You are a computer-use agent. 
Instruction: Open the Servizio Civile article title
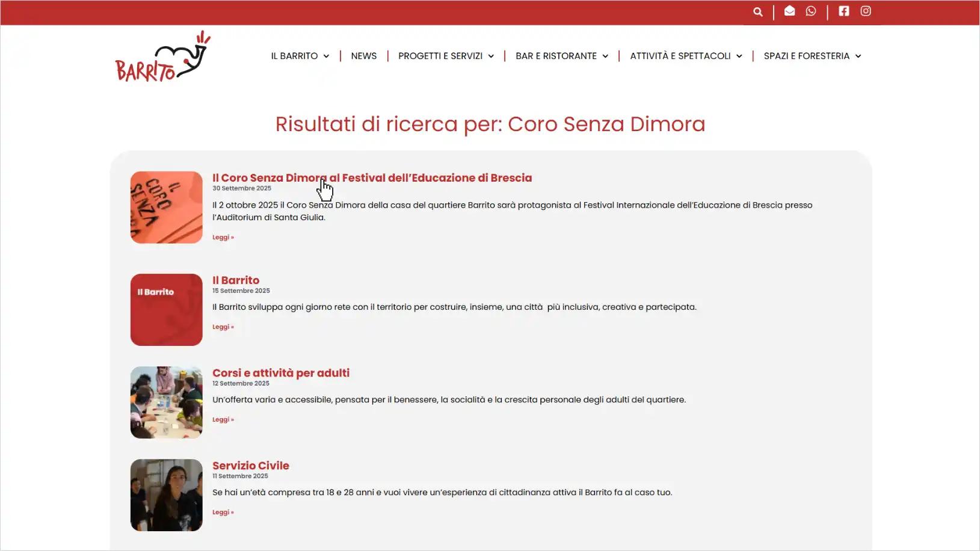point(250,465)
